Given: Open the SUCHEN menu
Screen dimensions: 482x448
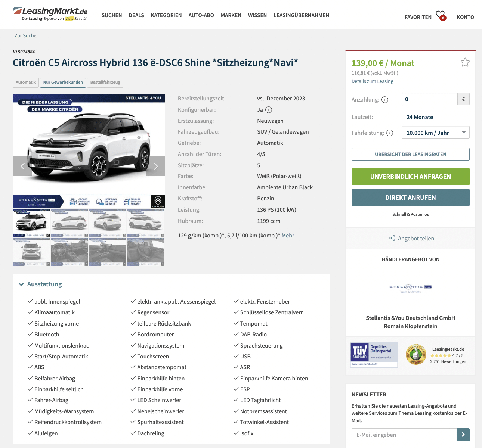Looking at the screenshot, I should (x=112, y=15).
